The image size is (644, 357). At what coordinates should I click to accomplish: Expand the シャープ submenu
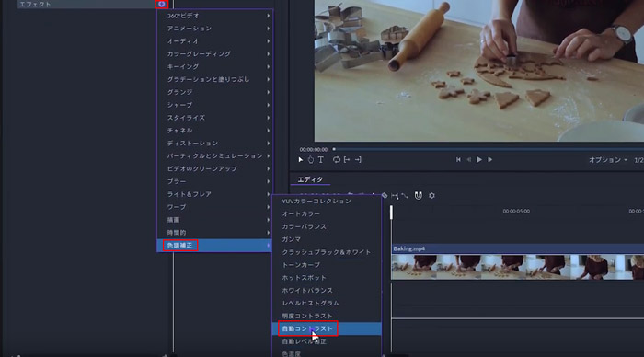[x=214, y=105]
